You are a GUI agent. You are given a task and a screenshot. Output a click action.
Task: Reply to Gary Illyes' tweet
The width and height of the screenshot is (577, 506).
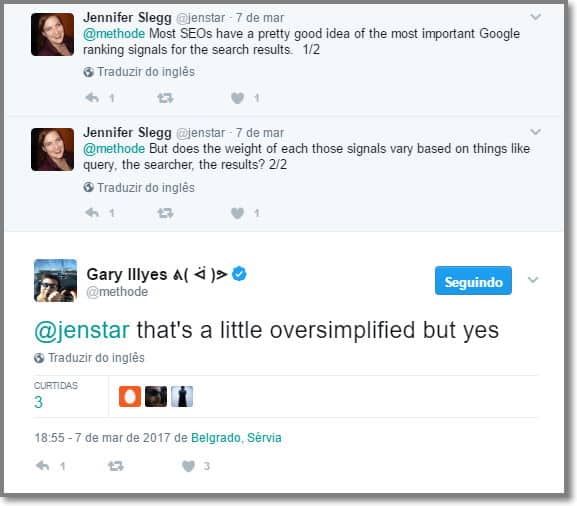pyautogui.click(x=43, y=466)
